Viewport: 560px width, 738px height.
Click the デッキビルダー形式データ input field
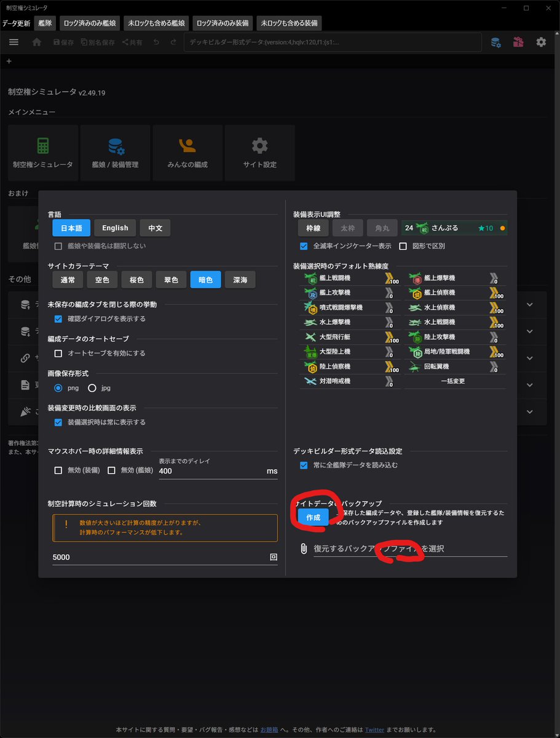coord(333,42)
